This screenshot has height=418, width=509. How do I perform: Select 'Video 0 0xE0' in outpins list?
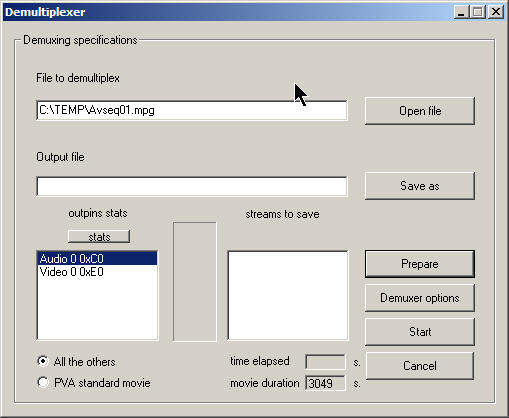(97, 272)
